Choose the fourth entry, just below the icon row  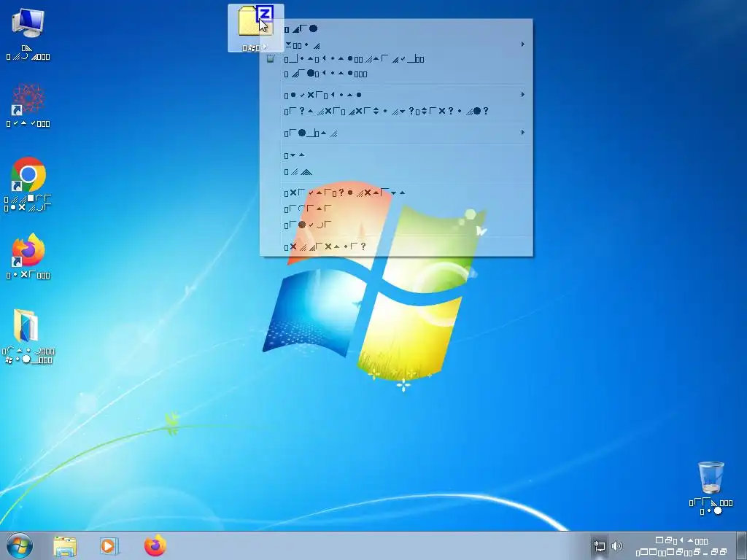tap(396, 74)
